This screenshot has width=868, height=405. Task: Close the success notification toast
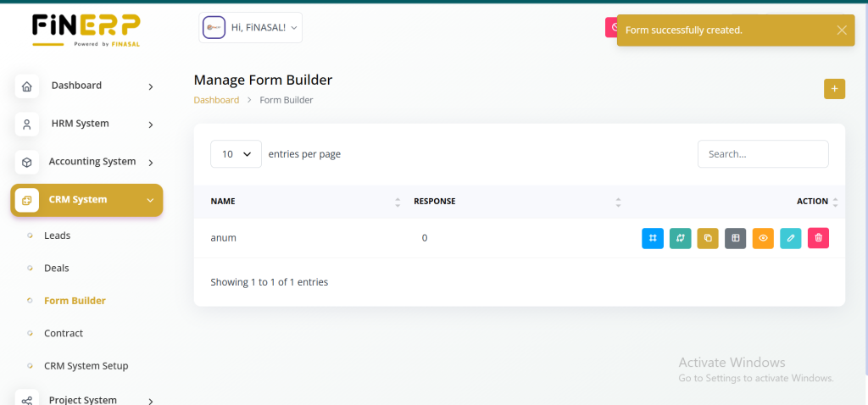[x=841, y=30]
